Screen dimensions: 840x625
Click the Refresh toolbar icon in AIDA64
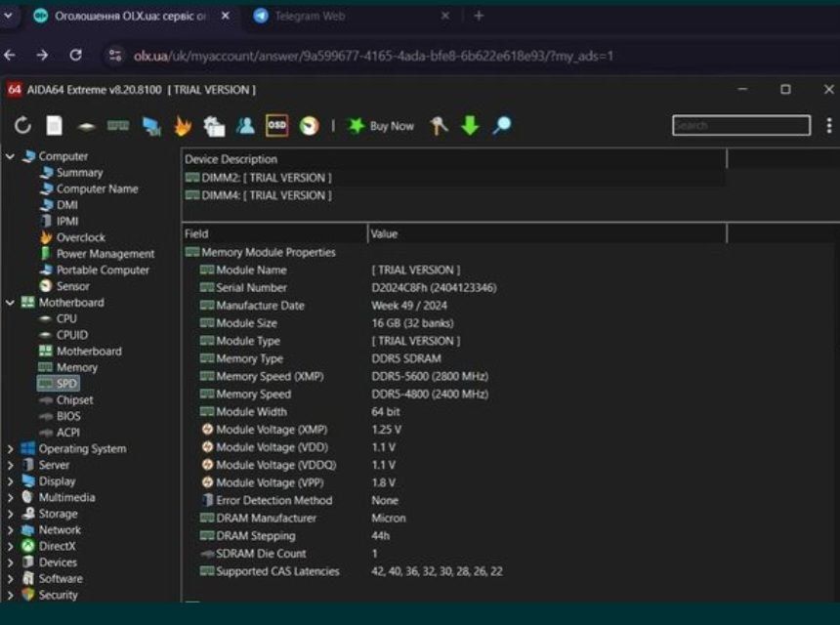tap(22, 126)
